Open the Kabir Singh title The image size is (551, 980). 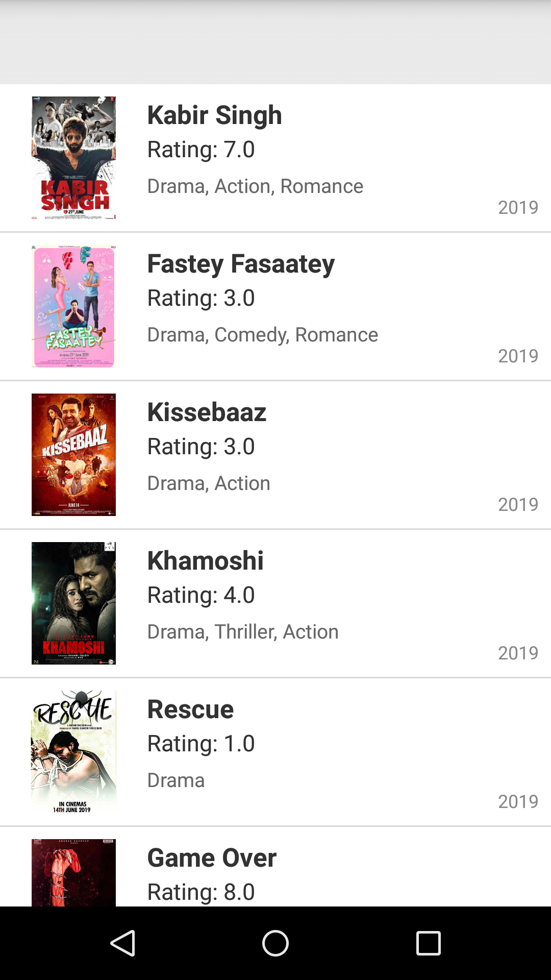pyautogui.click(x=214, y=115)
